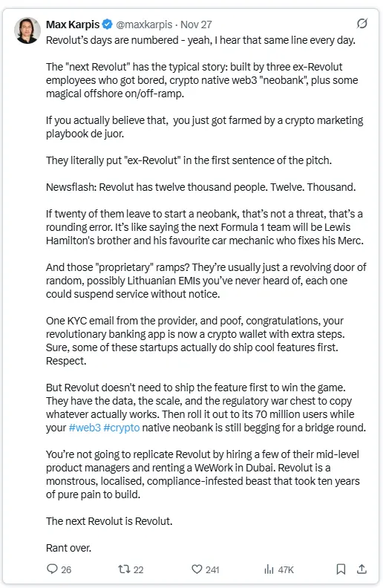
Task: Click the 47K views count
Action: click(286, 569)
